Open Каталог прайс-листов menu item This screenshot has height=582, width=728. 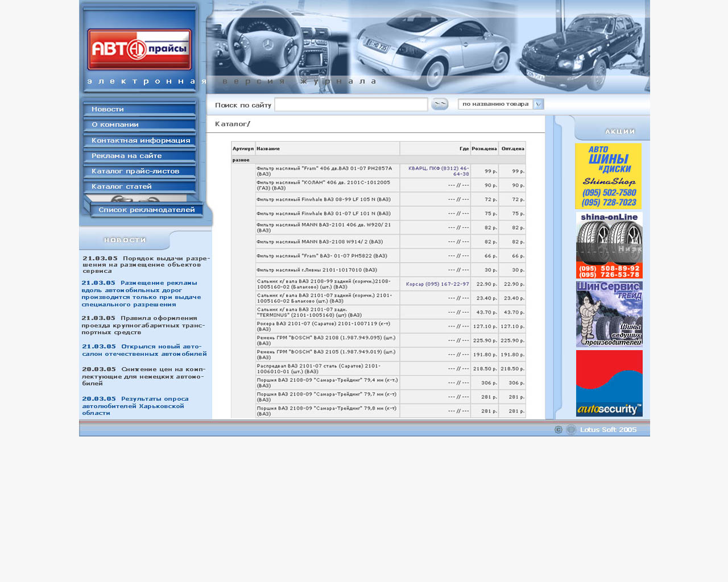tap(139, 171)
